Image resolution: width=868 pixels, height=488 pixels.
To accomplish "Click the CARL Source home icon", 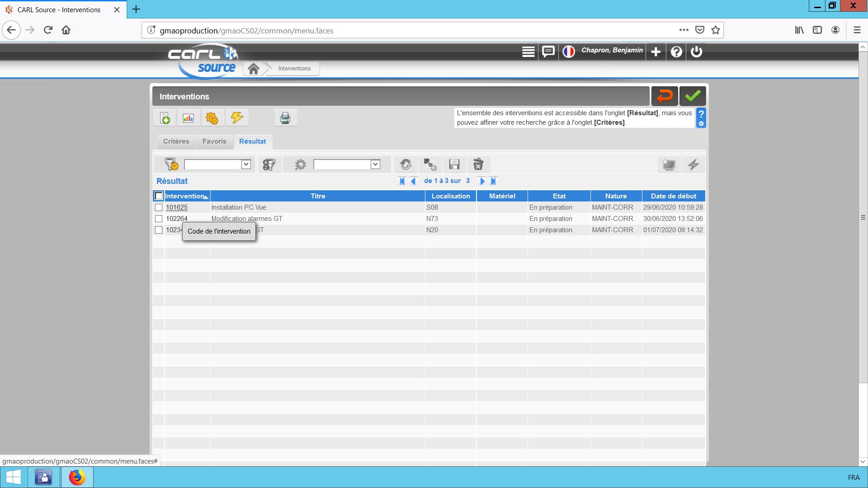I will click(x=254, y=69).
